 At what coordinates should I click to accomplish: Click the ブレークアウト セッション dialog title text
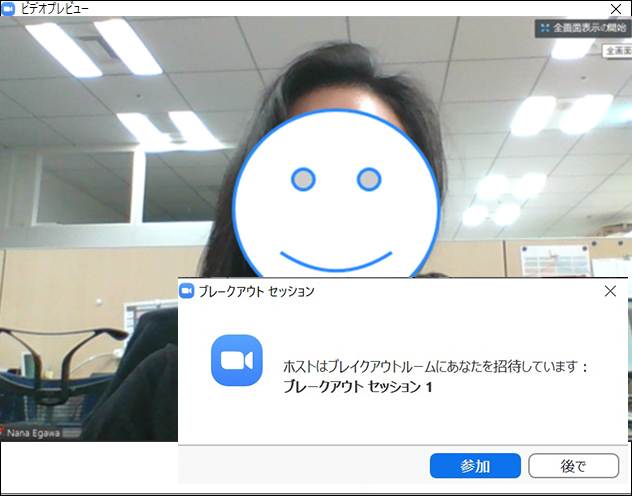257,291
